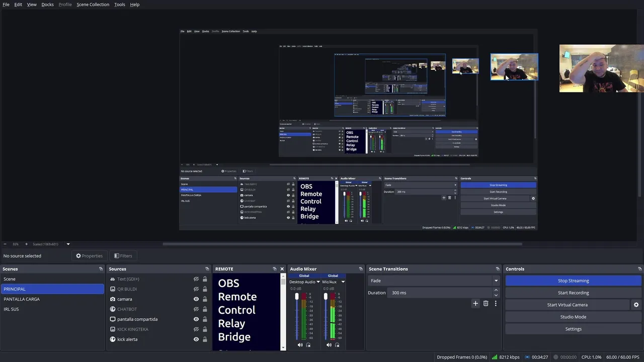Switch to IRL SUS scene
Image resolution: width=644 pixels, height=362 pixels.
(52, 309)
